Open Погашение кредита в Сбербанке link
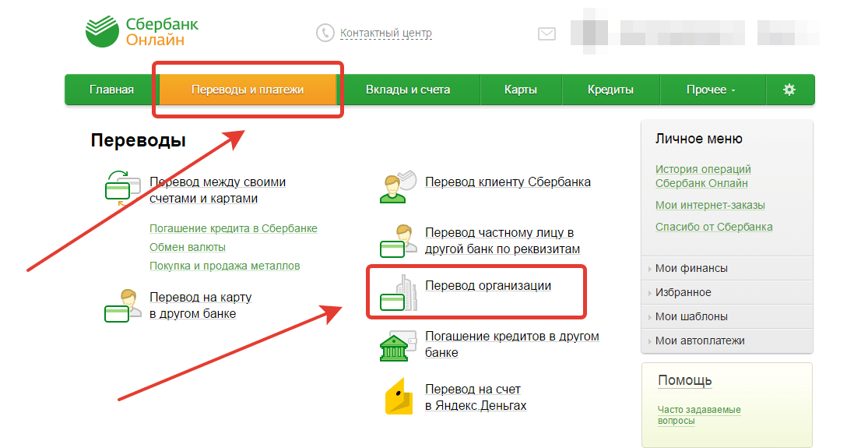The image size is (868, 448). tap(234, 228)
